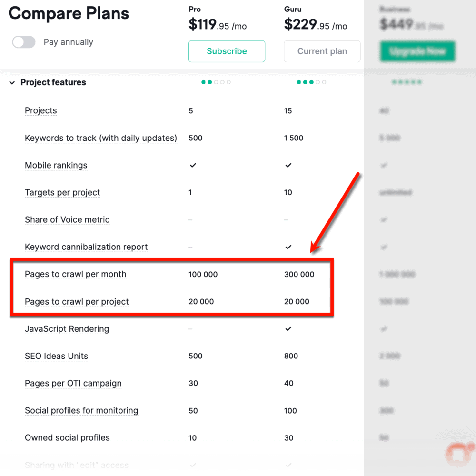Click the Keywords to track link
Screen dimensions: 476x476
(101, 138)
